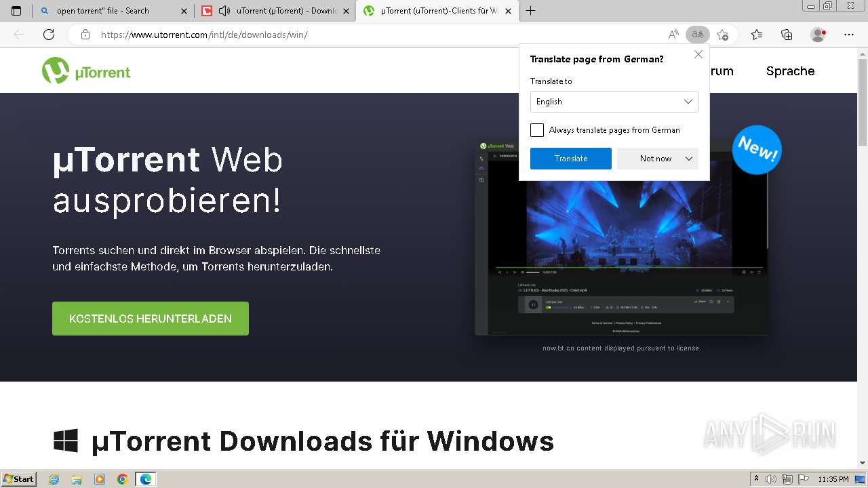Close the active µTorrent-Clients tab
This screenshot has width=868, height=488.
(508, 11)
